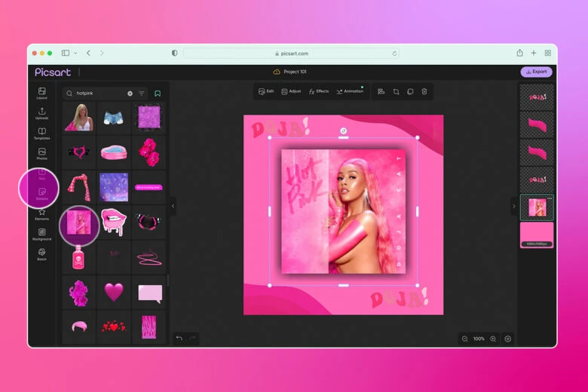The image size is (588, 392).
Task: Delete selected layer with trash icon
Action: pyautogui.click(x=424, y=91)
